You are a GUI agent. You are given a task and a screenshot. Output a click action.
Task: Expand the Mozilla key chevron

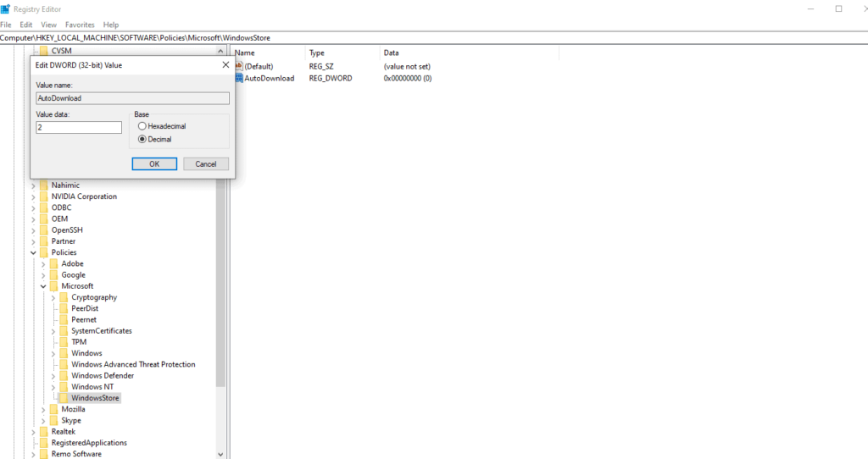pyautogui.click(x=43, y=410)
